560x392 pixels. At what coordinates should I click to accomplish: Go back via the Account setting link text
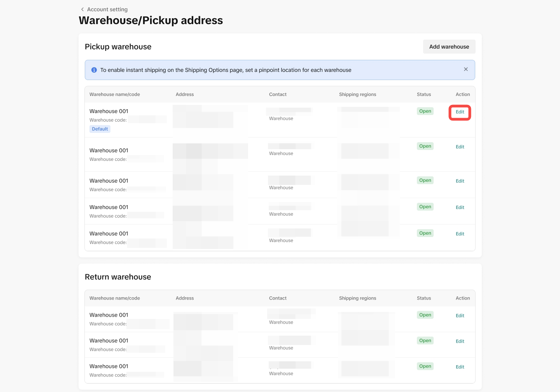[x=107, y=9]
